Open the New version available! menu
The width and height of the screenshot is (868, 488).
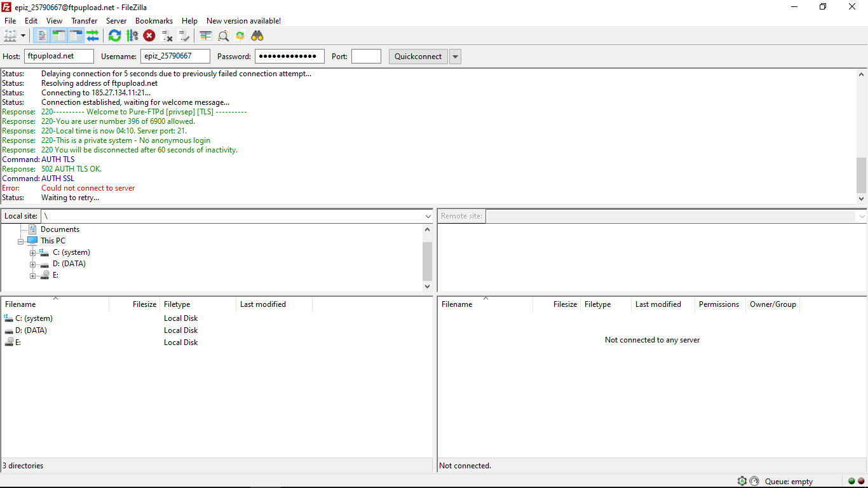244,21
